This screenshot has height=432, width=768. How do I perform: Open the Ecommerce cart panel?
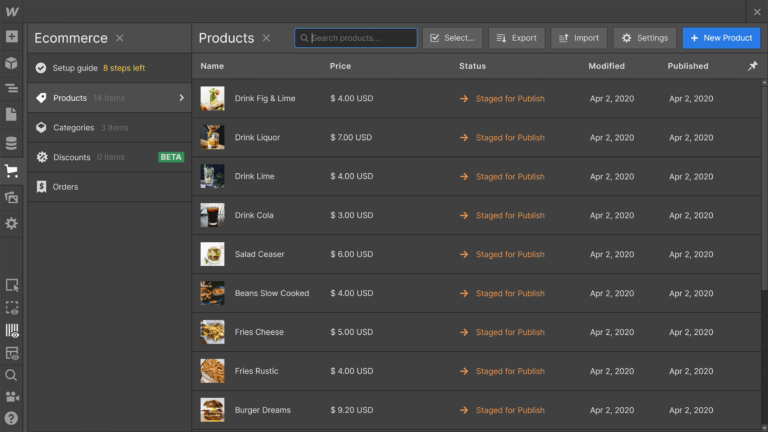coord(12,171)
